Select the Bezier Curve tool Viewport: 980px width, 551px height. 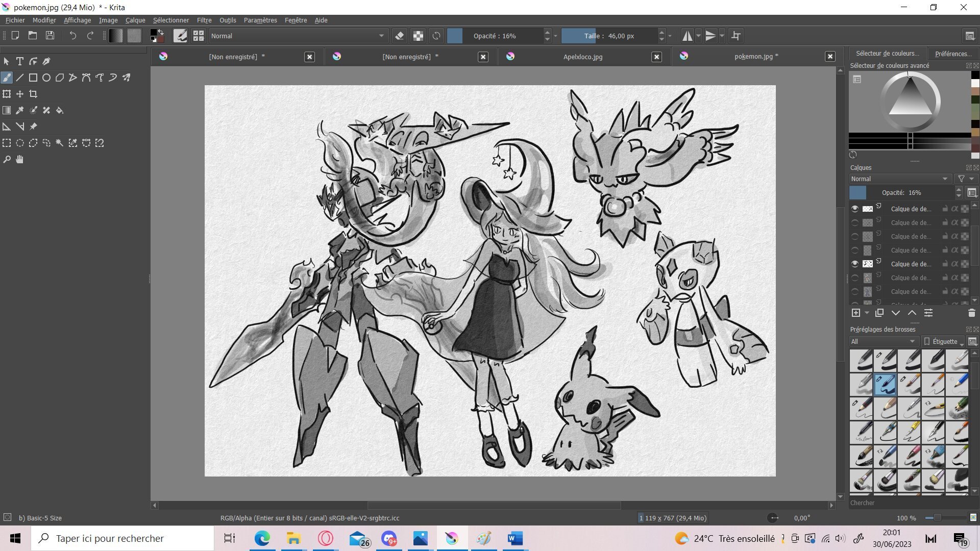click(86, 78)
